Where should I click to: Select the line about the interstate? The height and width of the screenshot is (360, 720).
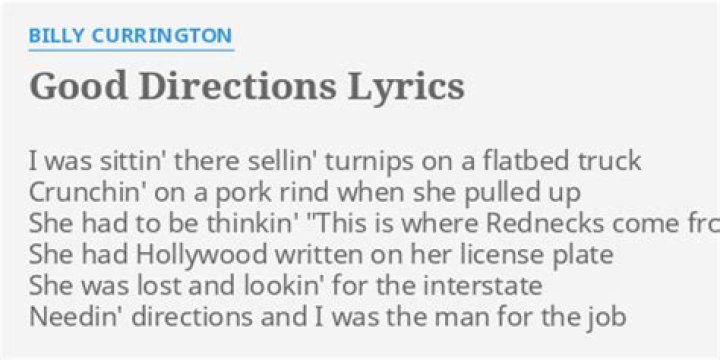(286, 286)
